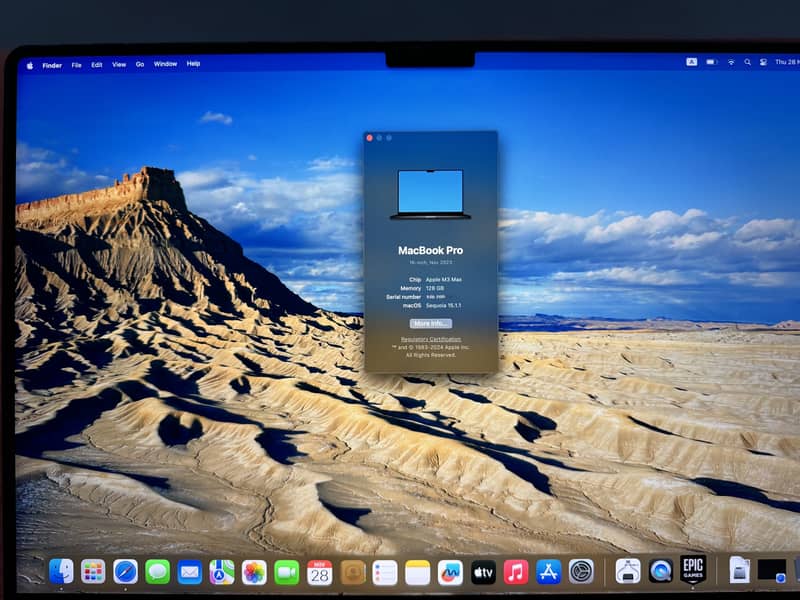Open the App Store icon
Viewport: 800px width, 600px height.
coord(548,572)
